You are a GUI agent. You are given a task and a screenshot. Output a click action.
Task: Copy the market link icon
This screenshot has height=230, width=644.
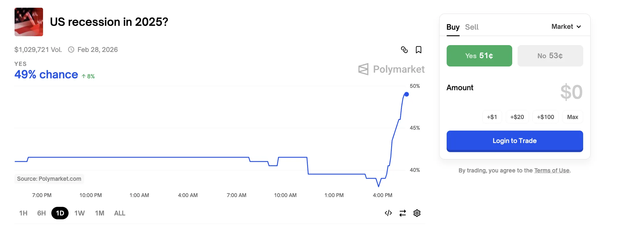click(x=404, y=50)
